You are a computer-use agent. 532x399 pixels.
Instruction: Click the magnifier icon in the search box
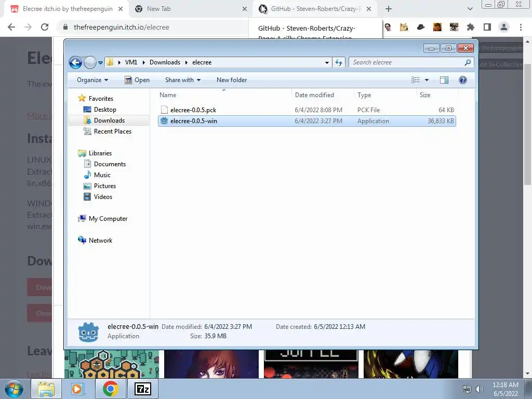coord(468,62)
